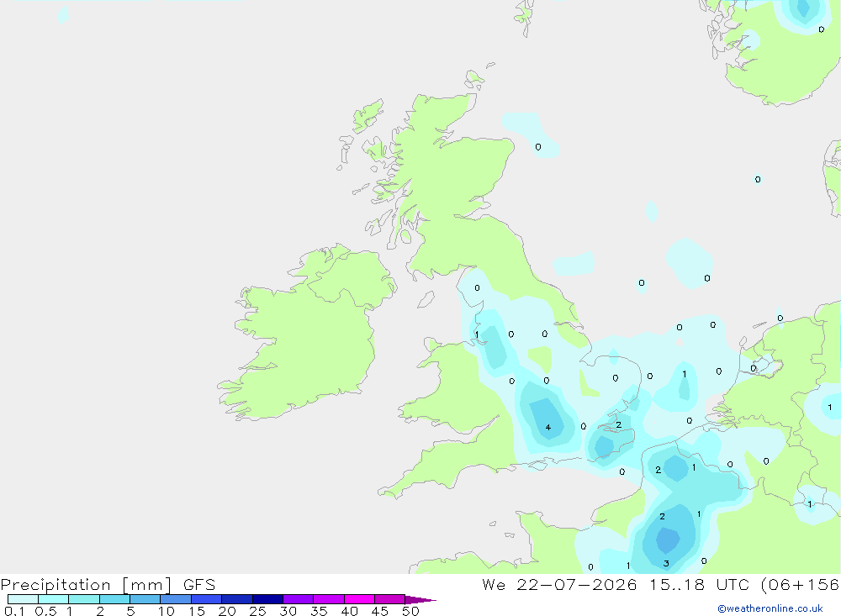Pick the violet swatch between 35 and 40
This screenshot has width=841, height=616.
point(328,599)
